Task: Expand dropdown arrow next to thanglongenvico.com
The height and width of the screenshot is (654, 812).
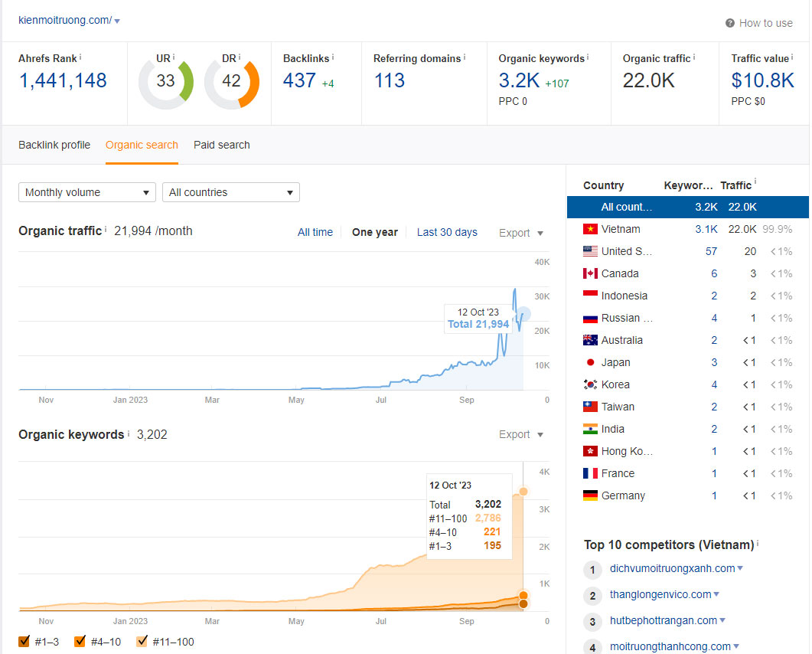Action: (716, 594)
